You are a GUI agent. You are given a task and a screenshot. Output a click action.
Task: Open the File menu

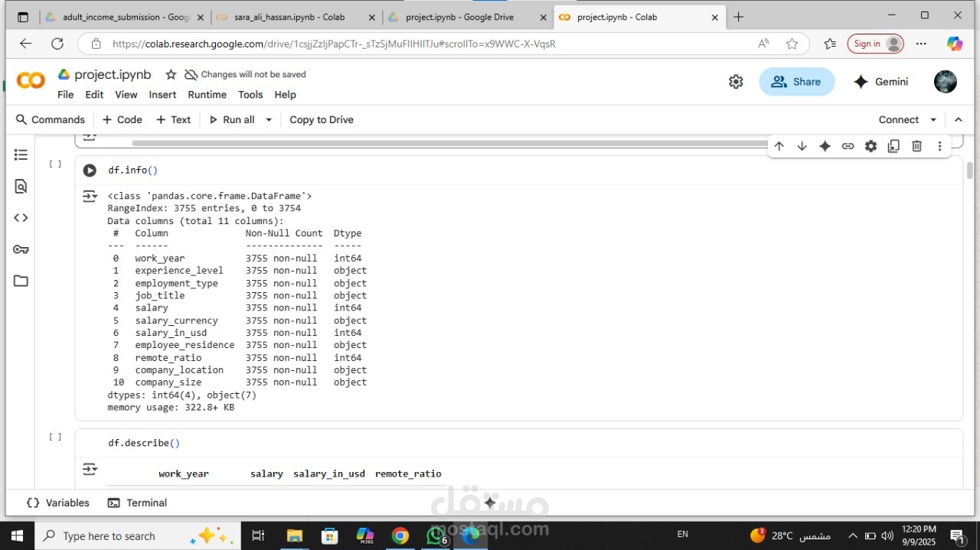[66, 95]
